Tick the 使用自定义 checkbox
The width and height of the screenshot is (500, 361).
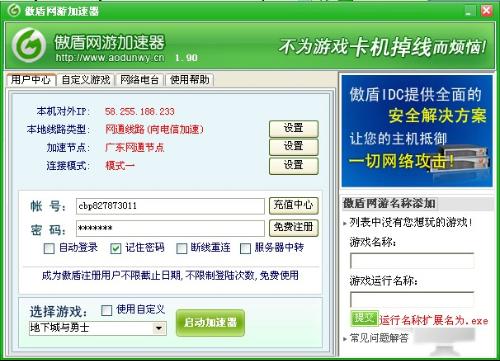(x=106, y=310)
